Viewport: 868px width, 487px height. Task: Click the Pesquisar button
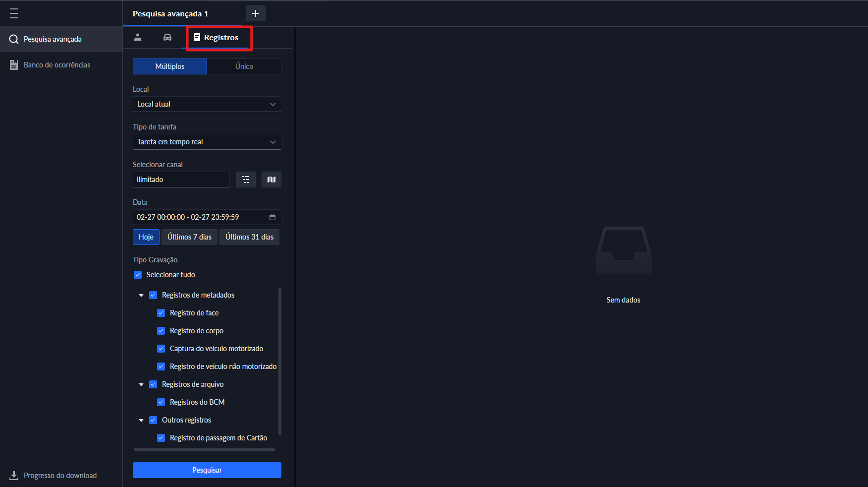207,470
